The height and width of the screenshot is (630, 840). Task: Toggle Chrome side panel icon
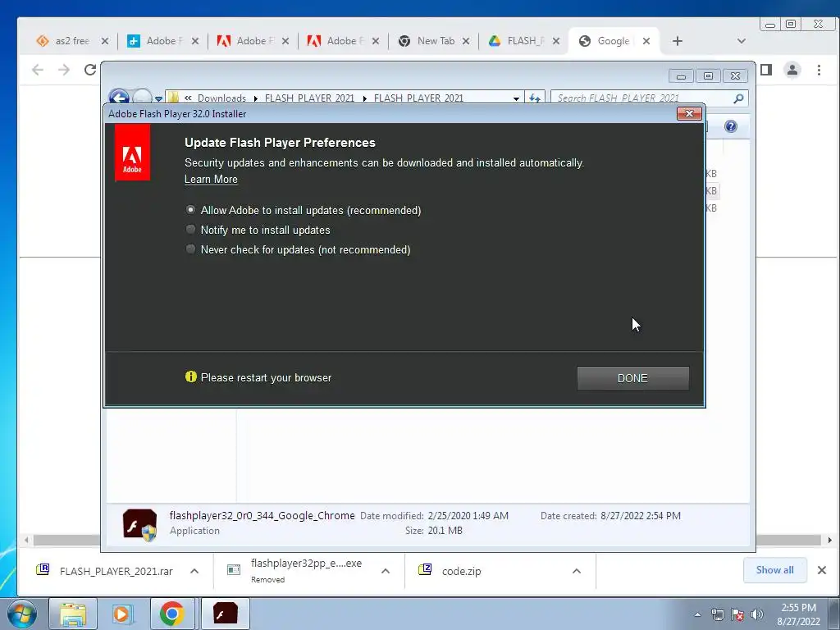(x=766, y=70)
